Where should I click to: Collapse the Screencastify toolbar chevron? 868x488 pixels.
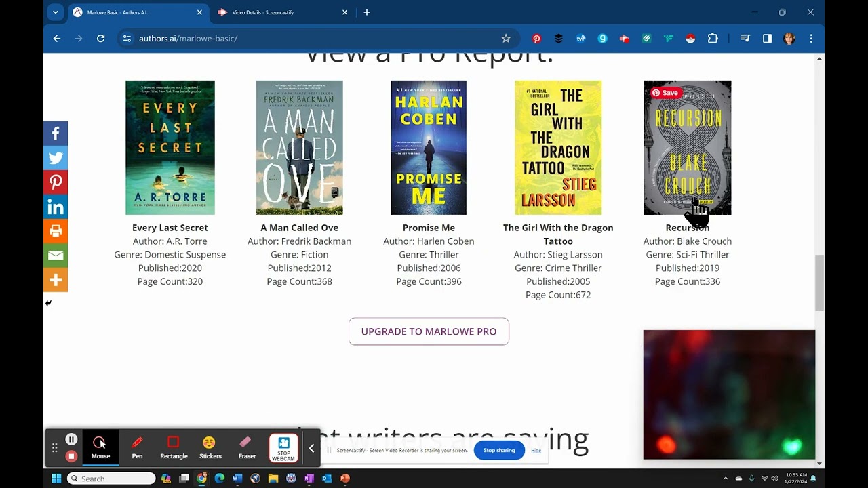[311, 448]
